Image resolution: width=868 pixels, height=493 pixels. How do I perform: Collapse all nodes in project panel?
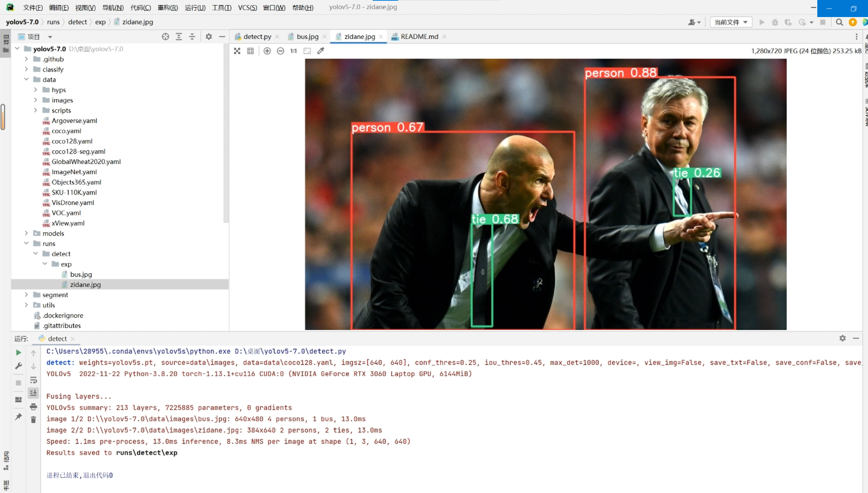click(192, 37)
